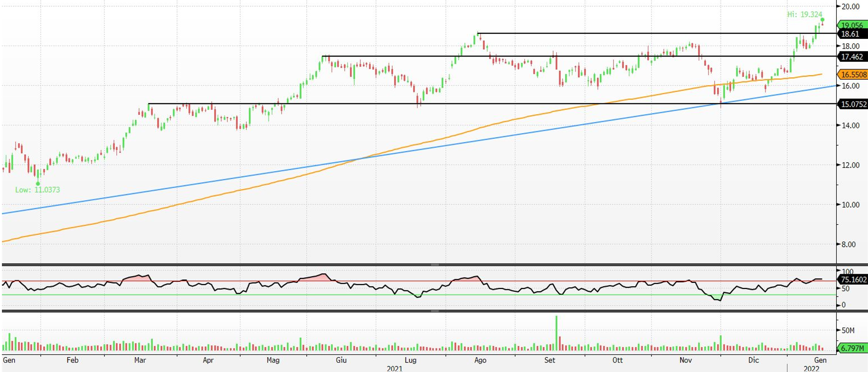This screenshot has height=372, width=868.
Task: Click the Mar month label
Action: pyautogui.click(x=140, y=360)
